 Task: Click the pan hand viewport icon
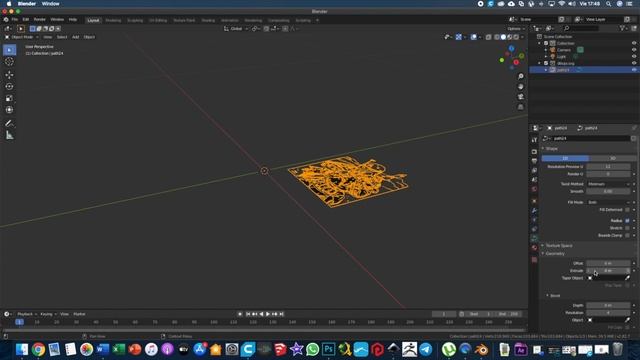click(x=520, y=87)
